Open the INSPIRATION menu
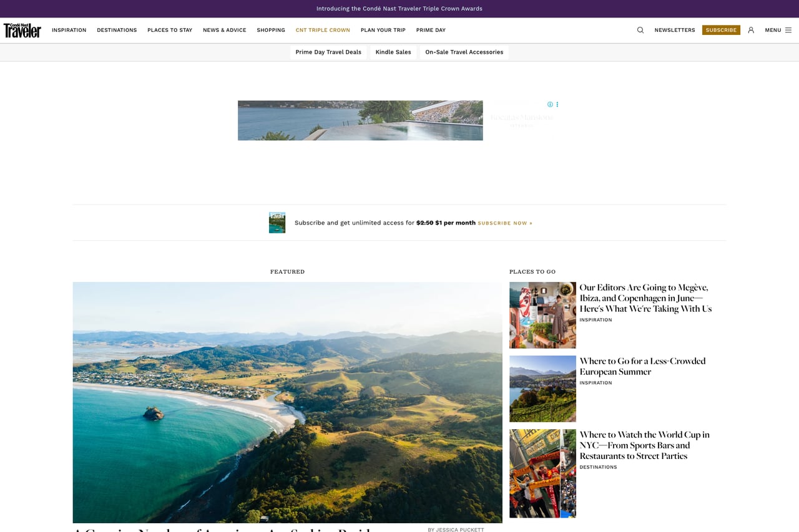The height and width of the screenshot is (532, 799). [x=69, y=30]
